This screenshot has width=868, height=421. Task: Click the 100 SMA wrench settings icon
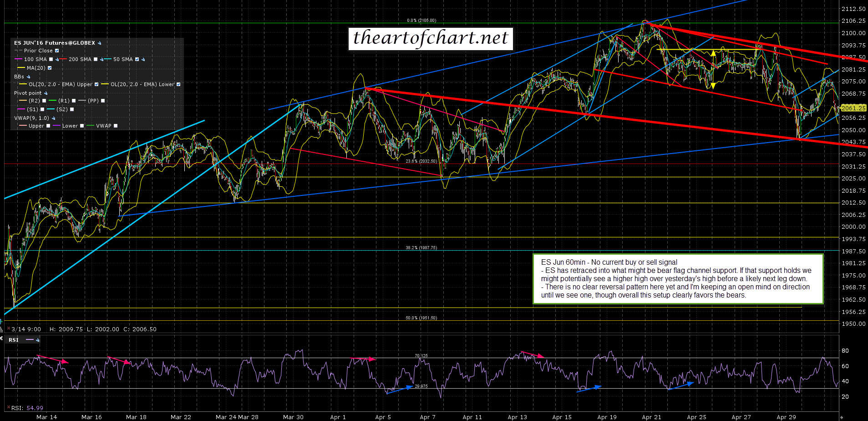pos(57,60)
